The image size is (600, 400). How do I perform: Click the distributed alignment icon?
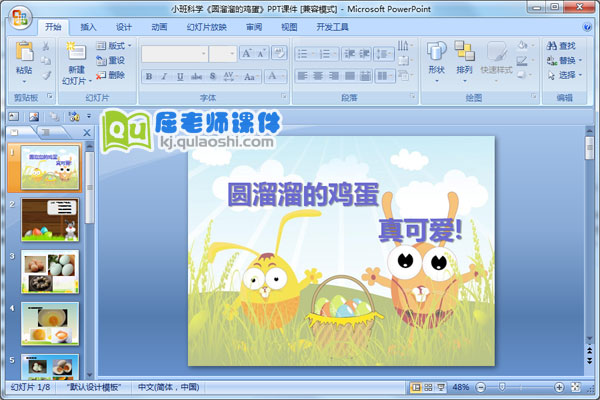pos(365,76)
